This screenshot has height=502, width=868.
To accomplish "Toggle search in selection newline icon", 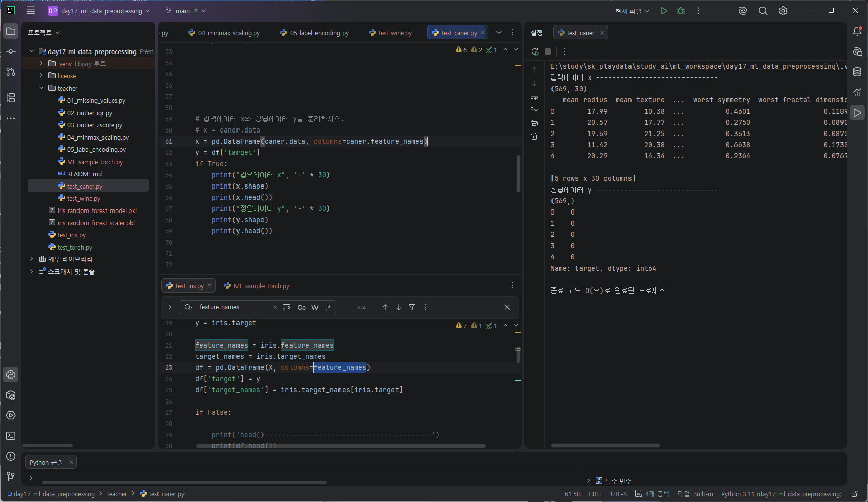I will pos(286,307).
